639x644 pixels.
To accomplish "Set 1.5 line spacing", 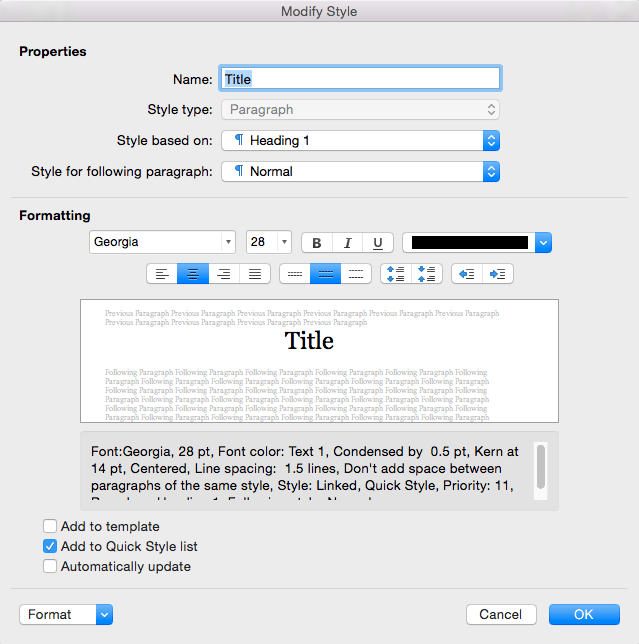I will 325,274.
